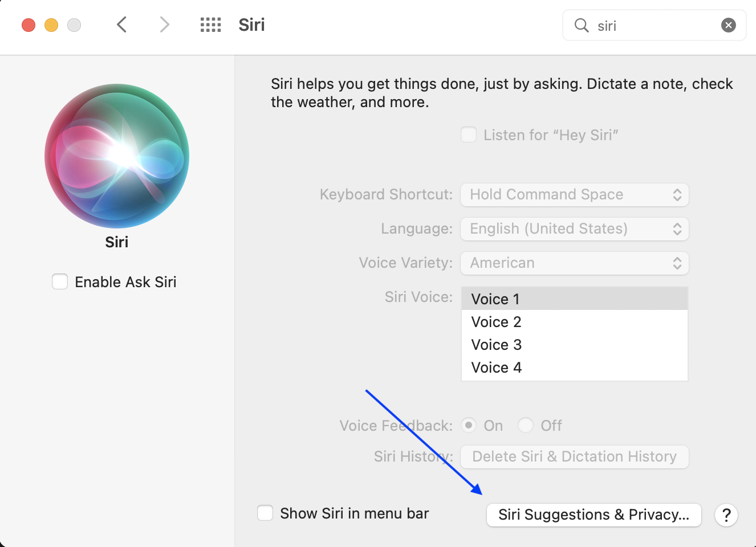Click the back navigation arrow
This screenshot has height=547, width=756.
121,25
